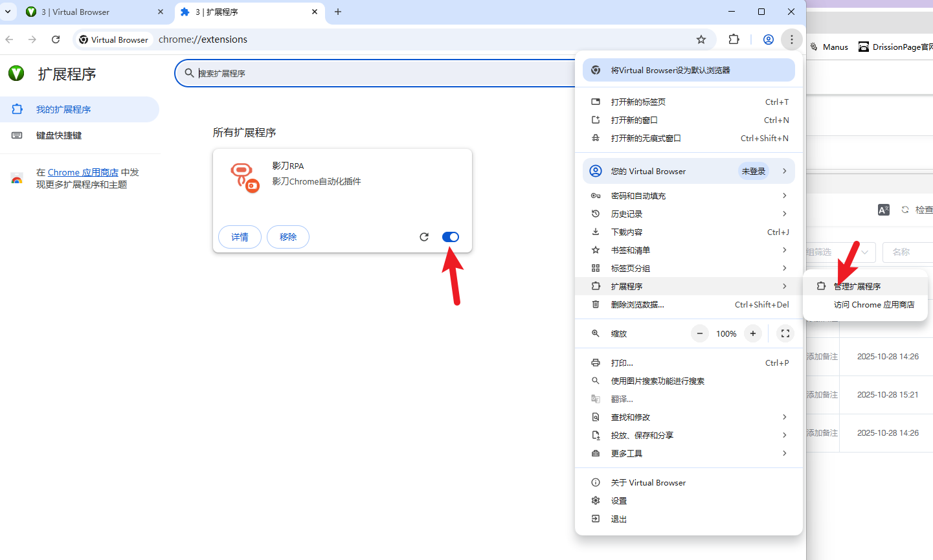Click the info icon for 关于 Virtual Browser
This screenshot has height=560, width=933.
click(x=596, y=482)
